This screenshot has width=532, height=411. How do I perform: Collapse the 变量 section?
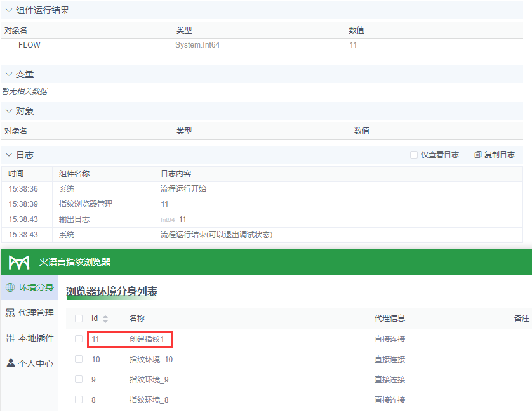8,74
